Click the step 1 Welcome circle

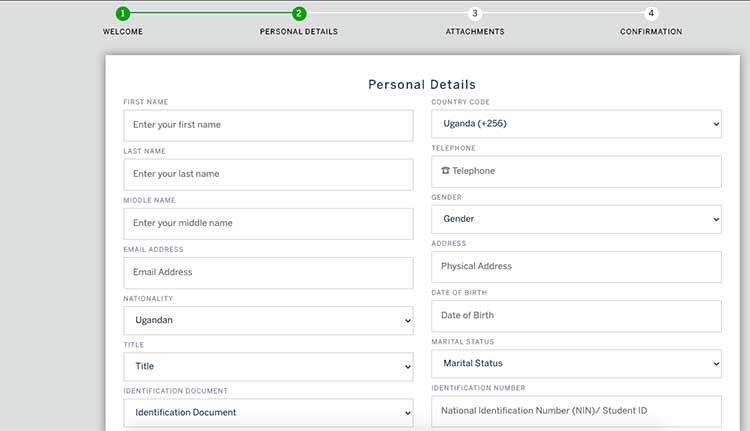pyautogui.click(x=123, y=13)
